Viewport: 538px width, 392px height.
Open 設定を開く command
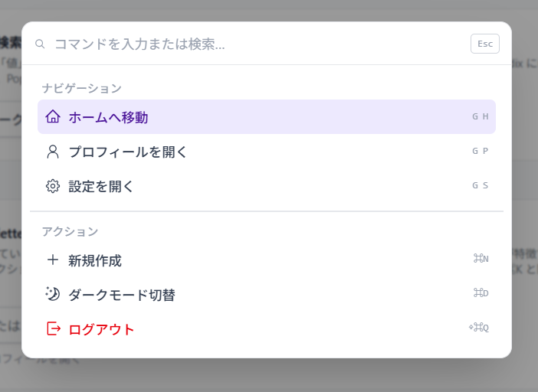tap(267, 186)
